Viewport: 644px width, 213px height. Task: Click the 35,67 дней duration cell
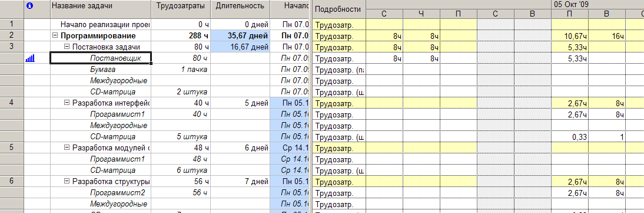pyautogui.click(x=241, y=36)
